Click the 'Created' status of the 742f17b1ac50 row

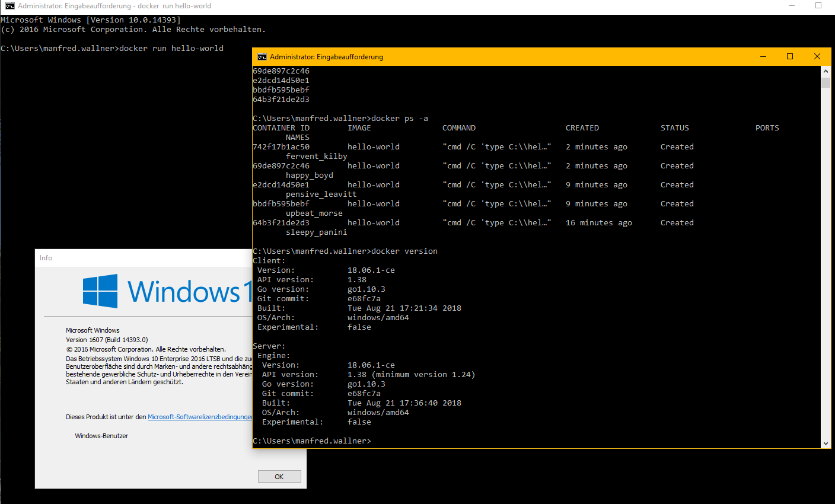(677, 147)
